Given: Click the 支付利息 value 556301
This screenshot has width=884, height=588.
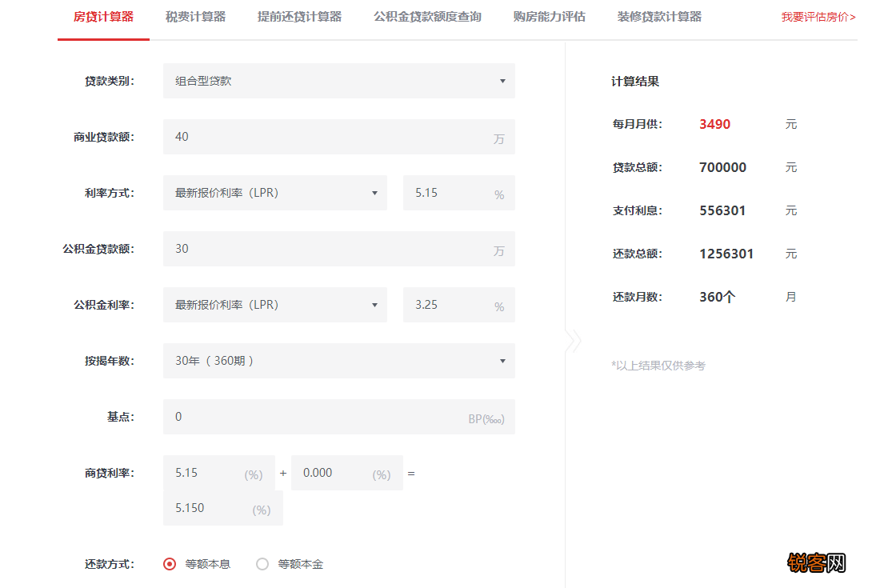Looking at the screenshot, I should (x=722, y=210).
